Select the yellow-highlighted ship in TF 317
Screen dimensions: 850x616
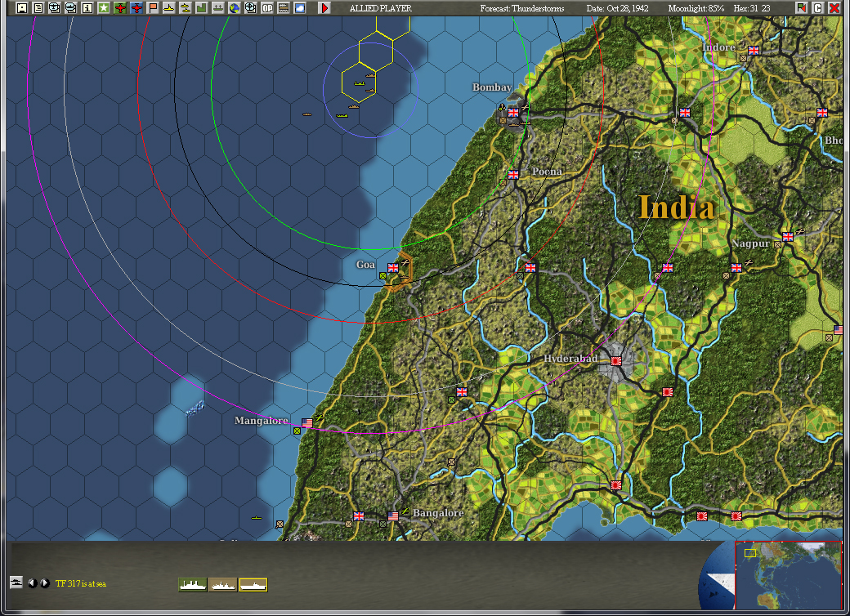[253, 585]
